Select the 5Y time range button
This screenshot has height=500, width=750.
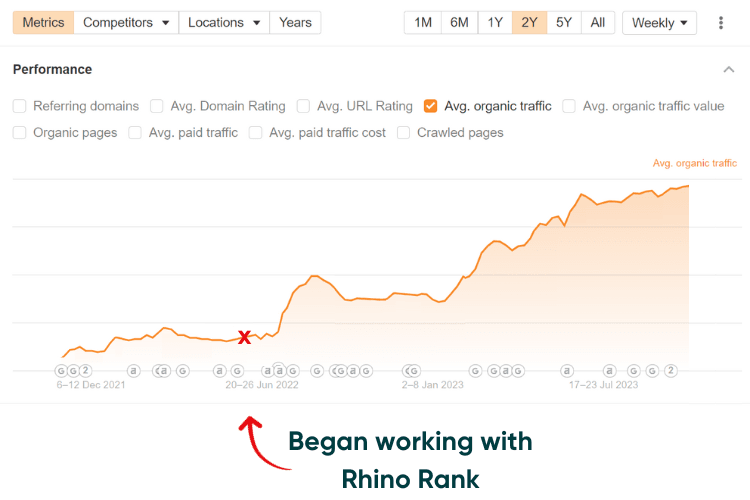click(x=564, y=22)
